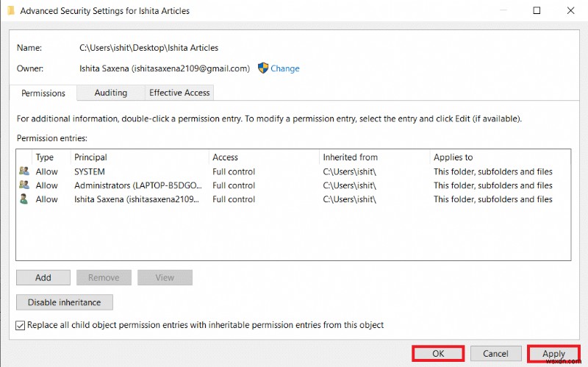The height and width of the screenshot is (367, 588).
Task: Open the Effective Access tab
Action: point(179,93)
